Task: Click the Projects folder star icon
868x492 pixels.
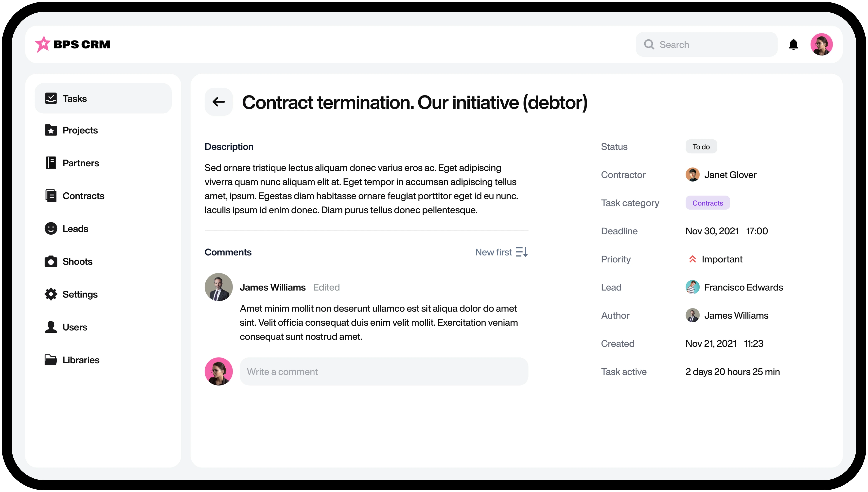Action: coord(51,130)
